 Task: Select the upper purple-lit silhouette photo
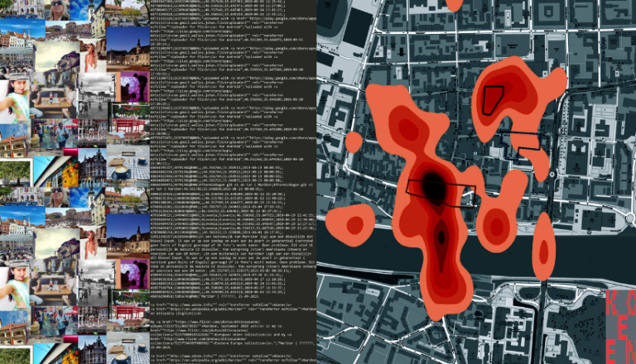131,86
